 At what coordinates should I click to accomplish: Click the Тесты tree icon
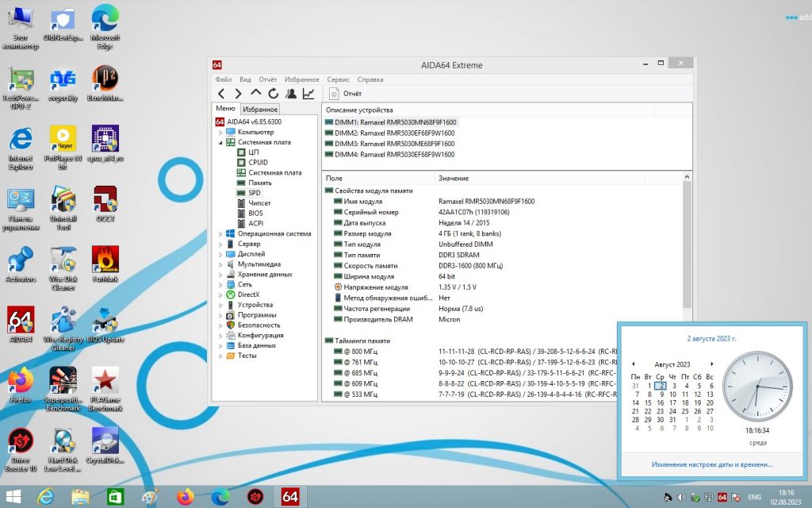pos(231,356)
